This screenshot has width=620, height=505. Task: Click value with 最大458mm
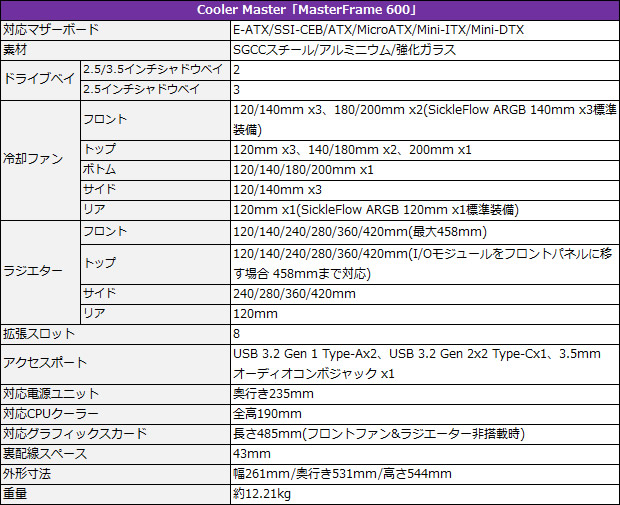coord(425,232)
